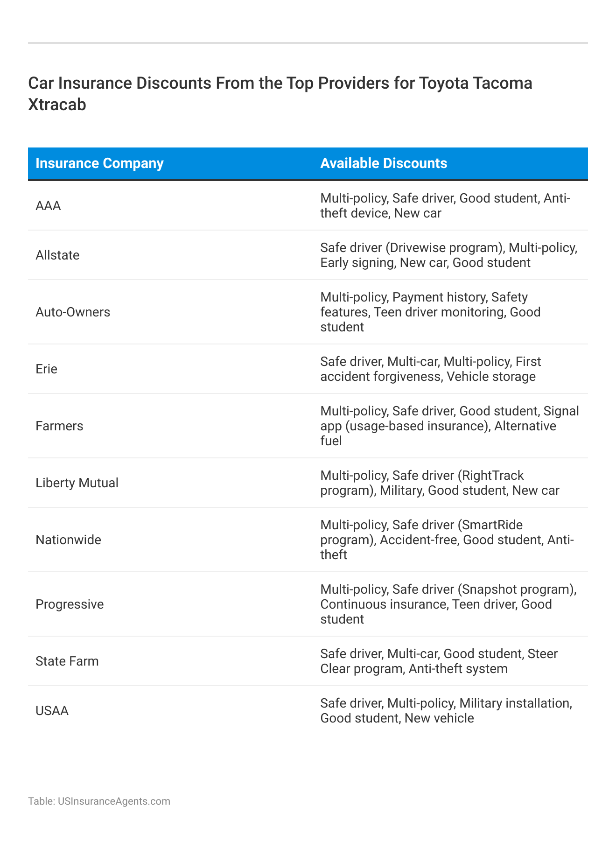Select the AAA company name cell
The height and width of the screenshot is (856, 616).
49,206
